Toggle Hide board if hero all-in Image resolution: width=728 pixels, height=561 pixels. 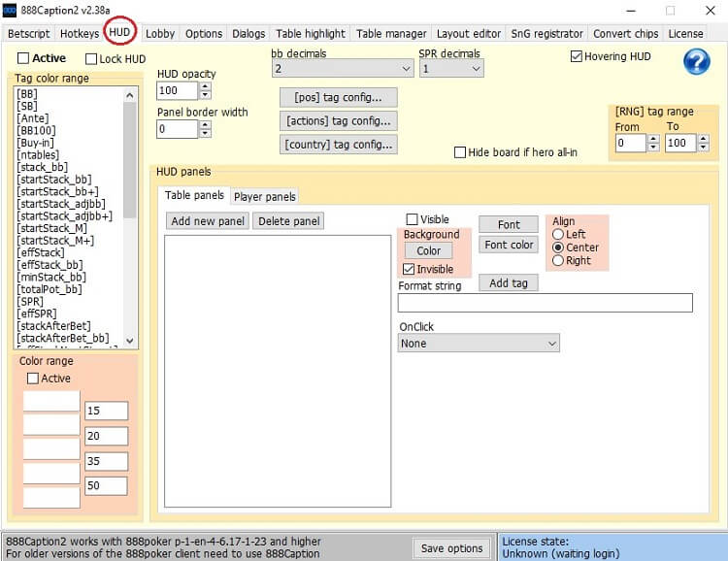pyautogui.click(x=460, y=152)
